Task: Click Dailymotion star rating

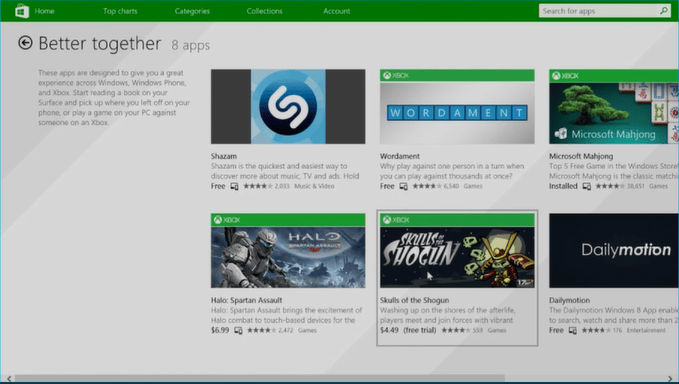Action: point(596,330)
